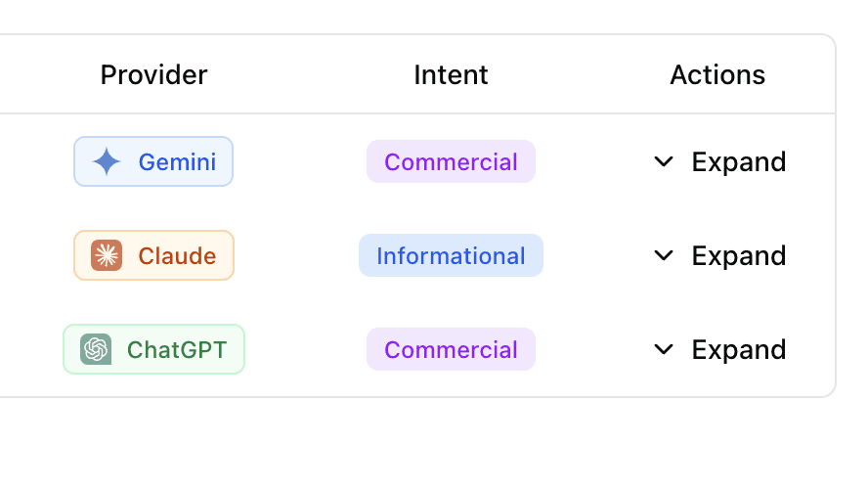Click the chevron arrow in the Claude row
This screenshot has height=489, width=868.
tap(664, 255)
